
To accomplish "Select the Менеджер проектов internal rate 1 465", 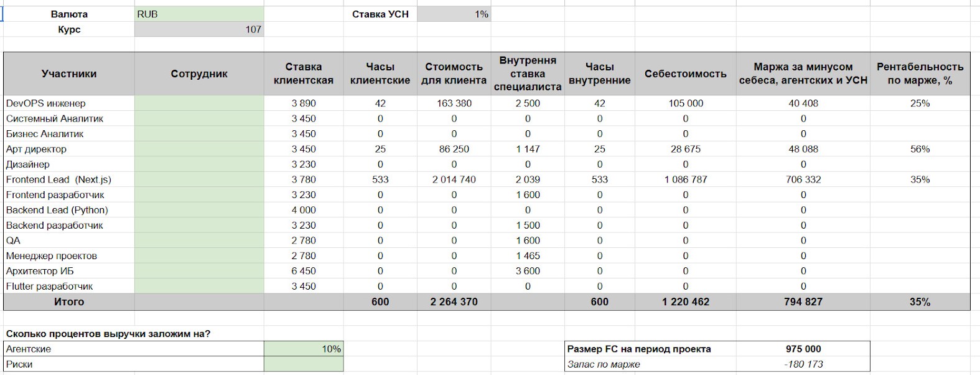I will coord(527,256).
